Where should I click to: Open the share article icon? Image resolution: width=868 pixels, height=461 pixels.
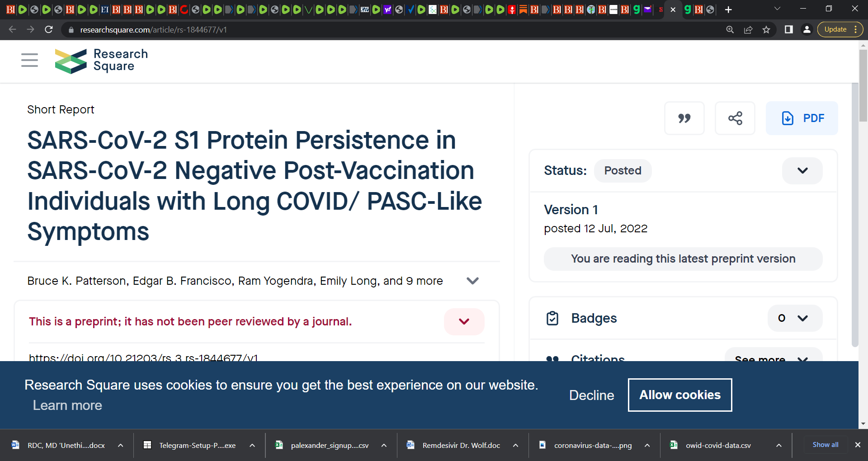click(735, 118)
